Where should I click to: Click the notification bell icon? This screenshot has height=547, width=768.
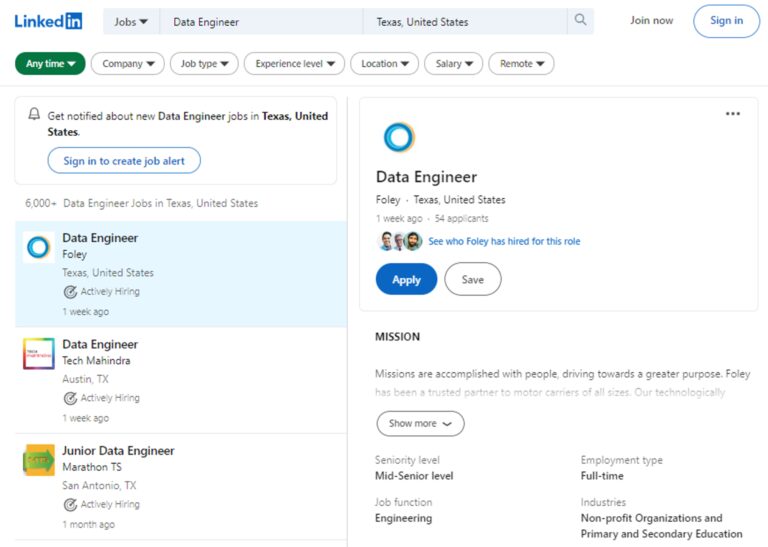(35, 115)
